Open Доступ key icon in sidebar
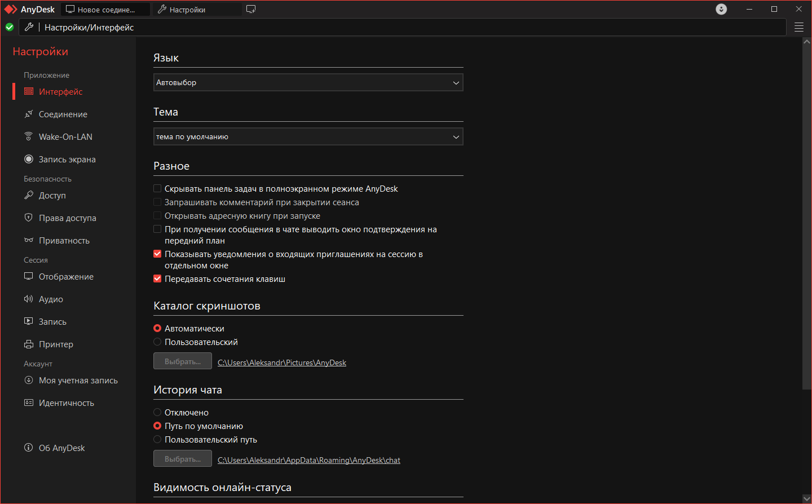This screenshot has height=504, width=812. click(29, 195)
